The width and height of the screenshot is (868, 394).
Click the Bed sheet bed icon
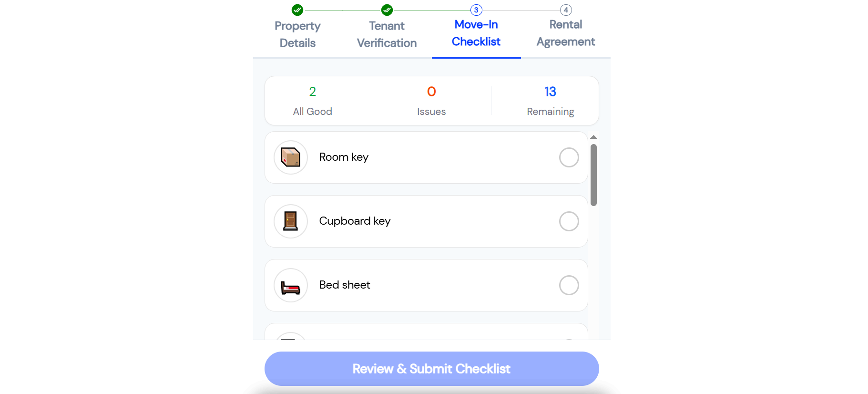tap(290, 285)
